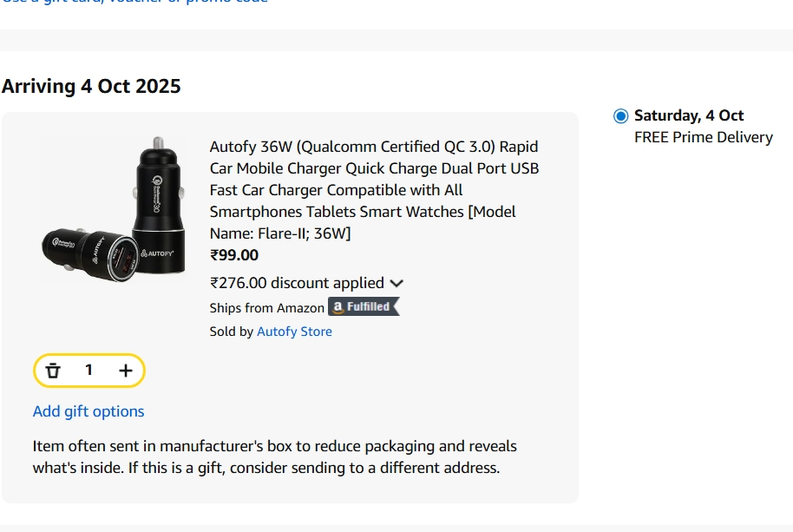
Task: Open the car charger product thumbnail
Action: pyautogui.click(x=113, y=213)
